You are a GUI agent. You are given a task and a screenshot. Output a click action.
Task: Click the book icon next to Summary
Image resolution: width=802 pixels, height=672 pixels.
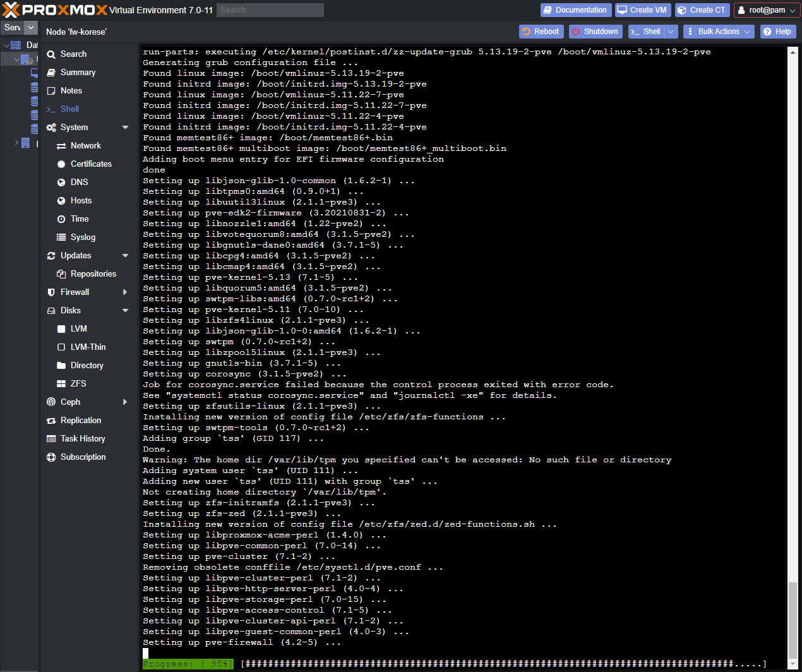(x=51, y=73)
